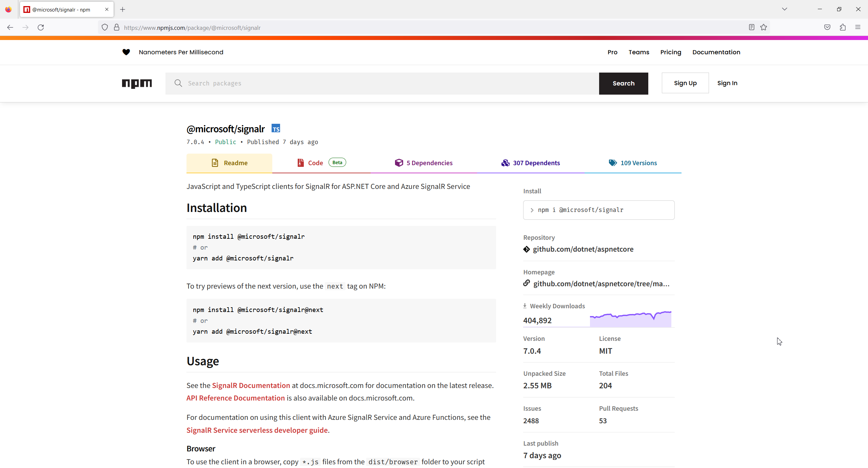868x468 pixels.
Task: Open github.com/dotnet/aspnetcore repository link
Action: click(x=583, y=249)
